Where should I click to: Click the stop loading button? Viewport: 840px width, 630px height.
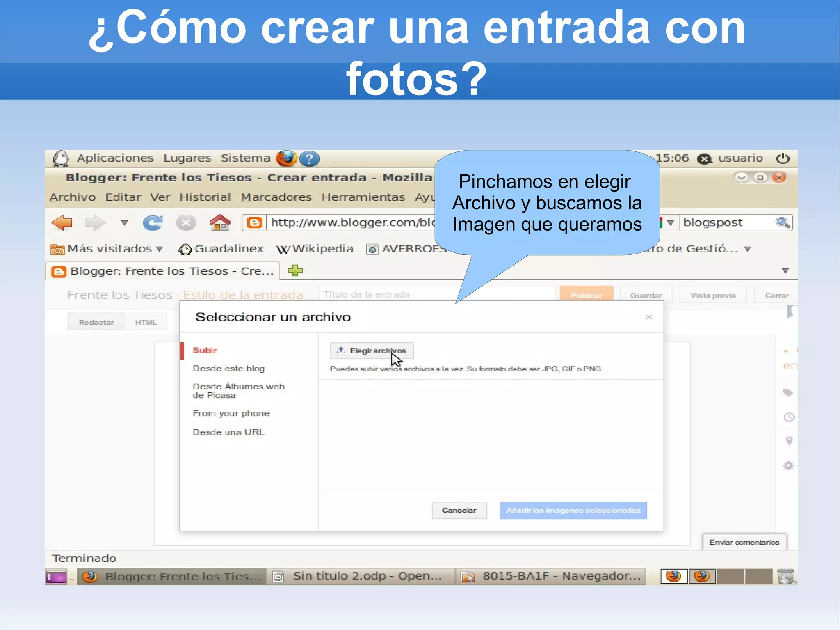point(186,223)
